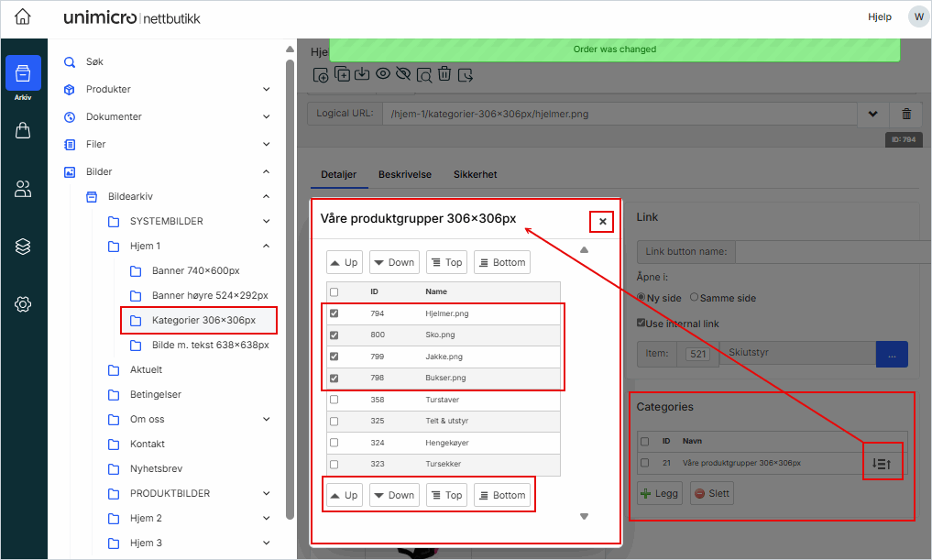Open the Arkiv section in sidebar
This screenshot has width=932, height=560.
pyautogui.click(x=23, y=74)
